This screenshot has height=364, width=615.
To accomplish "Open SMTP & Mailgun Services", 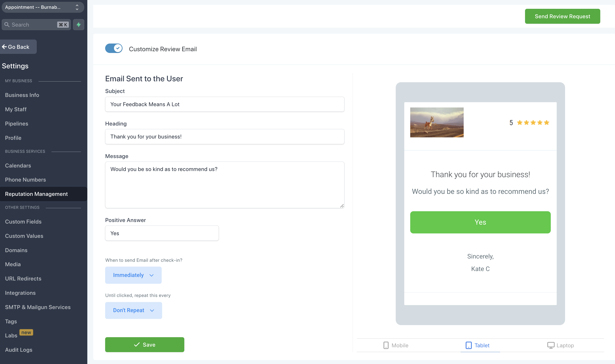I will (x=38, y=307).
